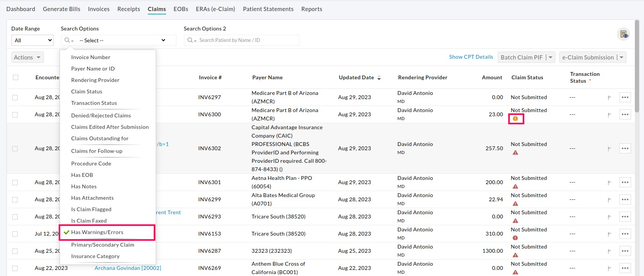644x276 pixels.
Task: Click the Batch Claim PIF button
Action: pyautogui.click(x=521, y=57)
